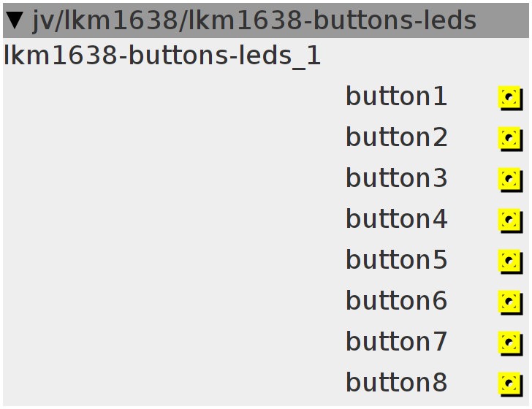Select the jv/lkm1638/lkm1638-buttons-leds title bar
The height and width of the screenshot is (409, 532).
coord(266,20)
